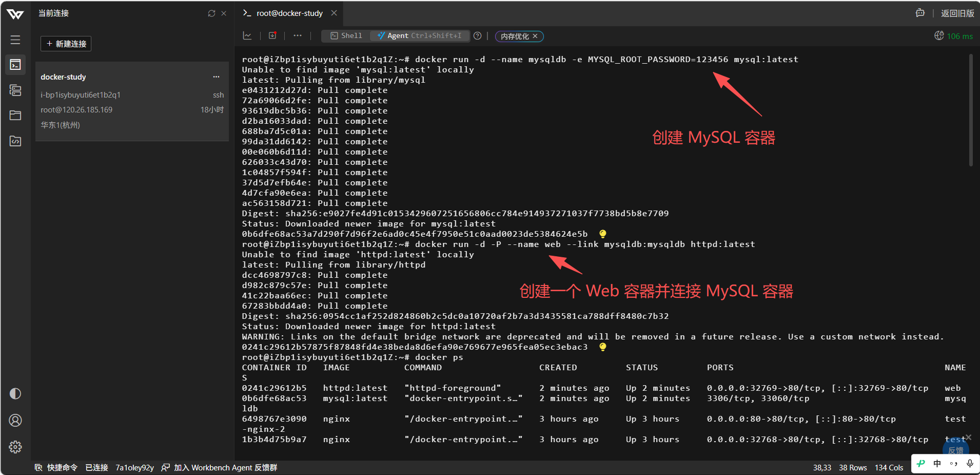Open the help question mark icon
Viewport: 980px width, 475px height.
click(478, 36)
